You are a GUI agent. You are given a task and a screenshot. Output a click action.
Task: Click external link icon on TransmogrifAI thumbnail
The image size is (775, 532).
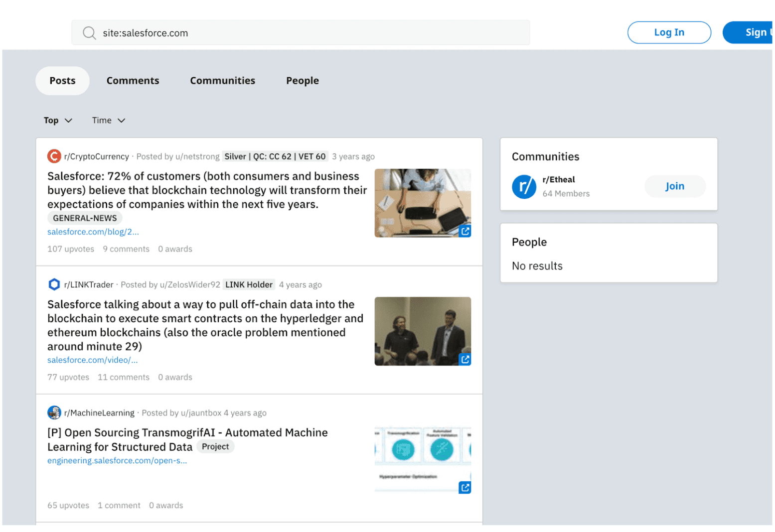tap(465, 488)
